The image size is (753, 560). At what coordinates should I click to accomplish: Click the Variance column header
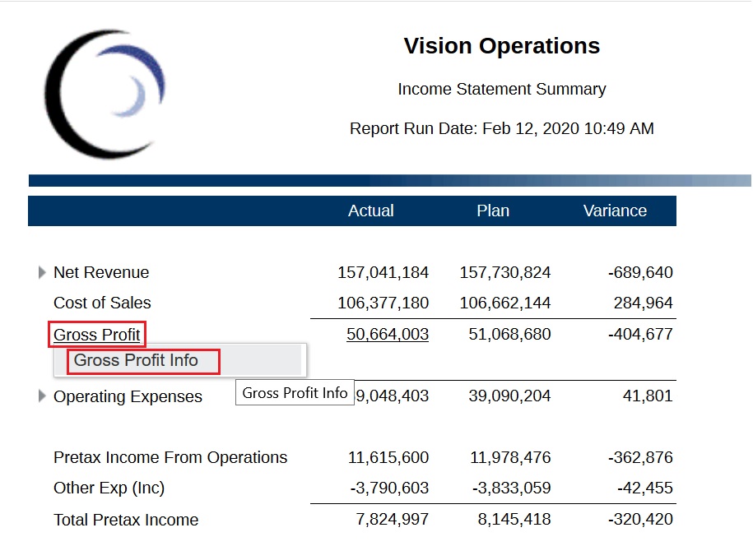(614, 211)
